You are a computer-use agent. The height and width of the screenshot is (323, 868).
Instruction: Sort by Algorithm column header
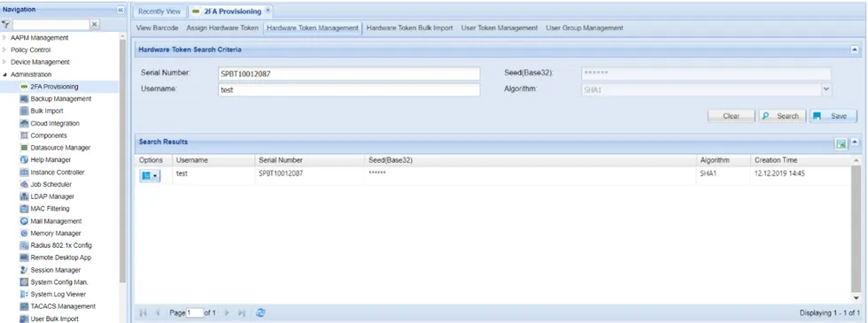[x=724, y=160]
